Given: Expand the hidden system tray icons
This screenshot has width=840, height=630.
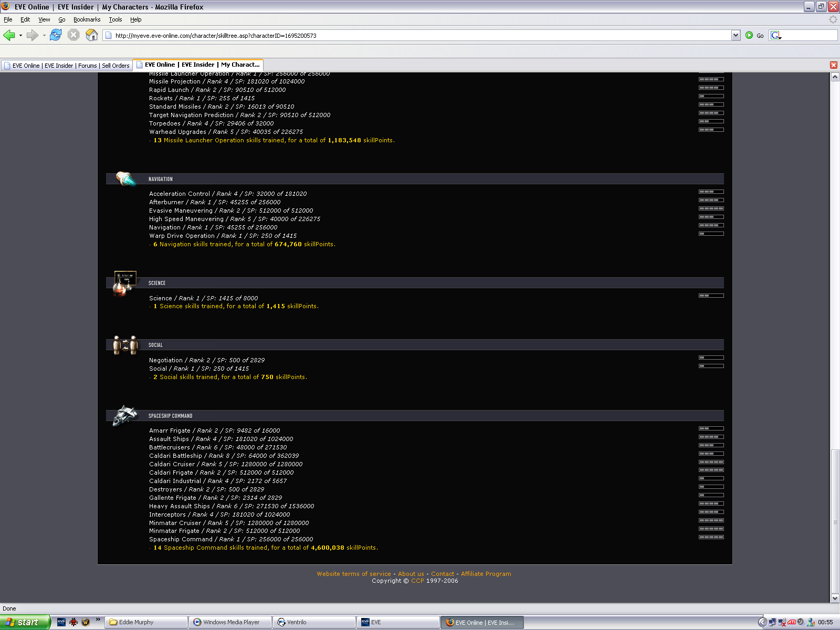Looking at the screenshot, I should pyautogui.click(x=762, y=622).
